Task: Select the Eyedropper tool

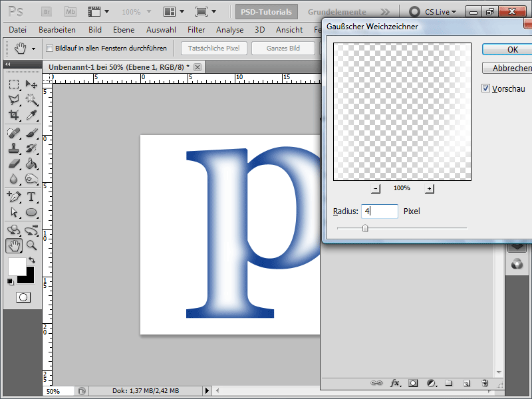Action: click(x=31, y=114)
